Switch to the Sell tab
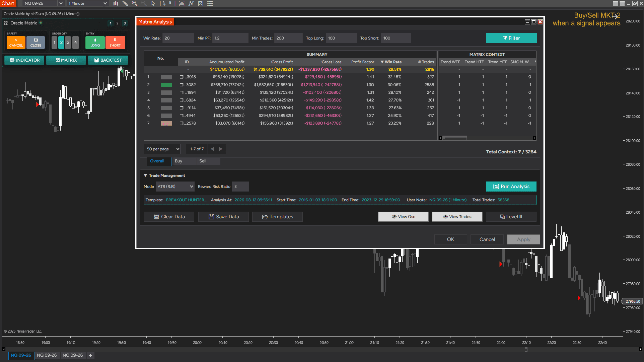This screenshot has width=644, height=362. click(203, 161)
